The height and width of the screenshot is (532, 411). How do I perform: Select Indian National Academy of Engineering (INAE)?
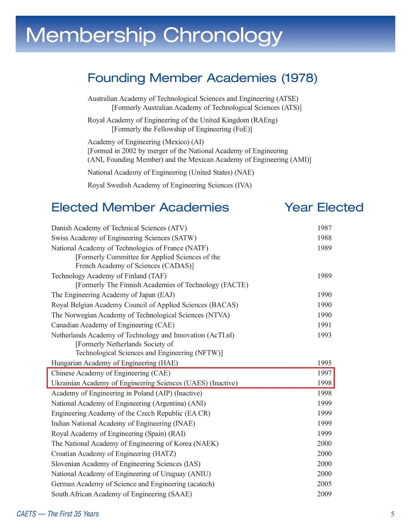[123, 423]
